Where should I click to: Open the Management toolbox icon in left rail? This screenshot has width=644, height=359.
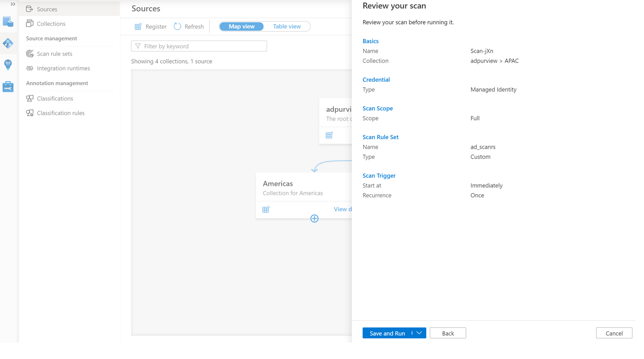(8, 87)
